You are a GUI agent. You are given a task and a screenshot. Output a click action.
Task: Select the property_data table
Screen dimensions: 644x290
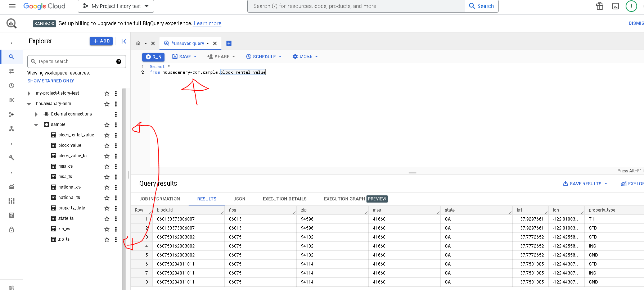[x=72, y=208]
